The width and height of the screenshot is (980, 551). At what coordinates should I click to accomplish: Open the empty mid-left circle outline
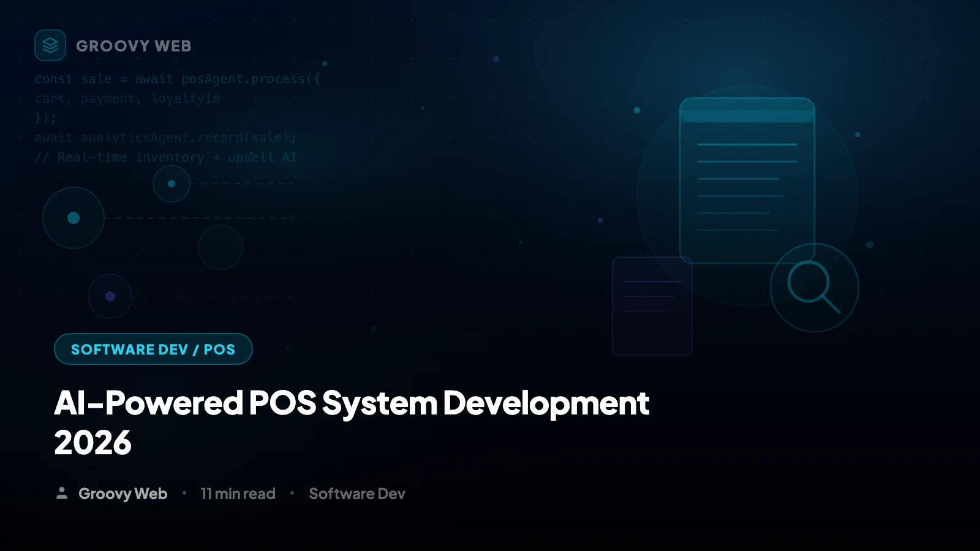point(219,247)
